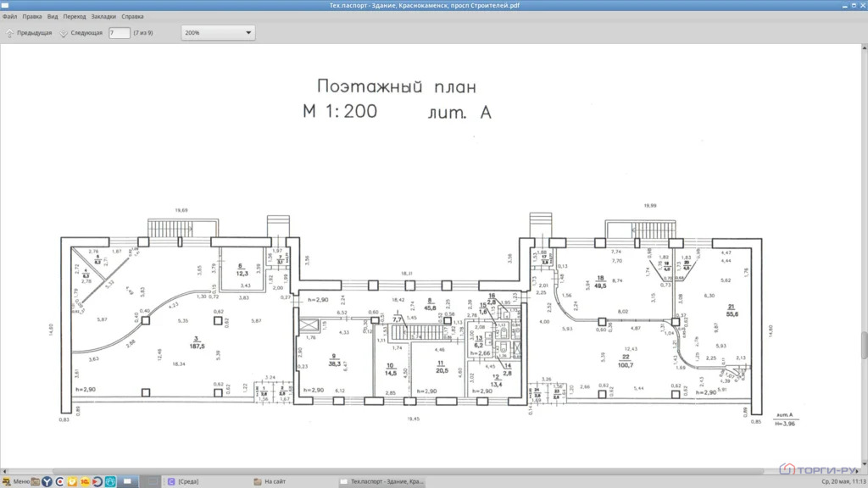This screenshot has width=868, height=488.
Task: Open the Меню start button
Action: (x=15, y=482)
